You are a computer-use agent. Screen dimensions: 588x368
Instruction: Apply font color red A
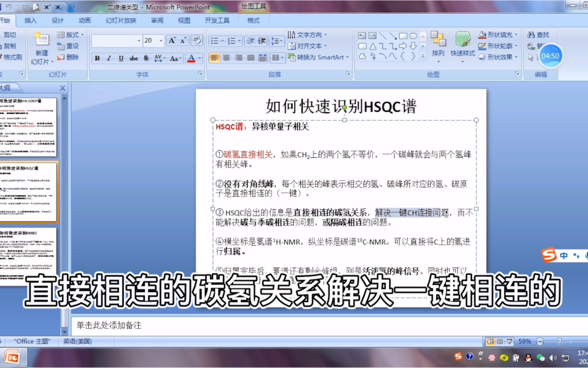191,58
